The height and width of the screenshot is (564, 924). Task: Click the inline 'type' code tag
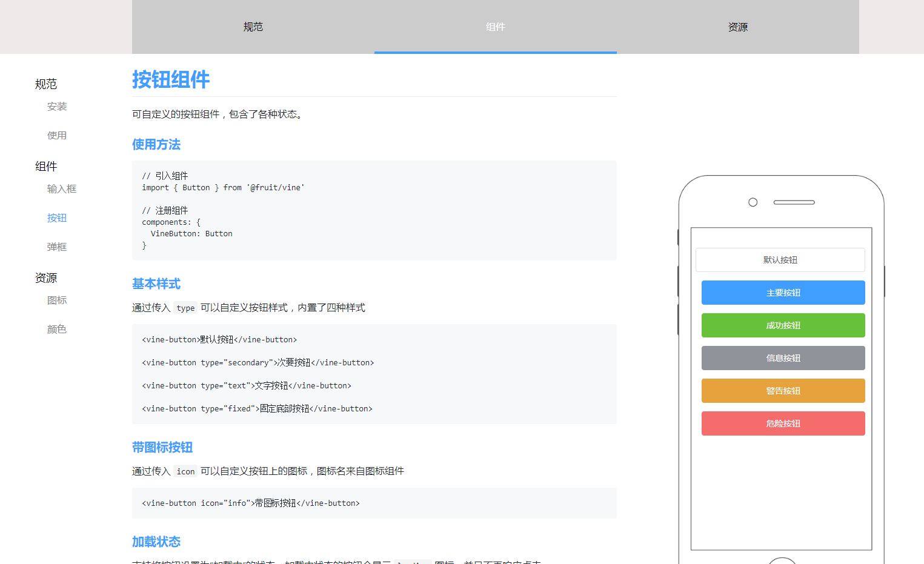(185, 308)
